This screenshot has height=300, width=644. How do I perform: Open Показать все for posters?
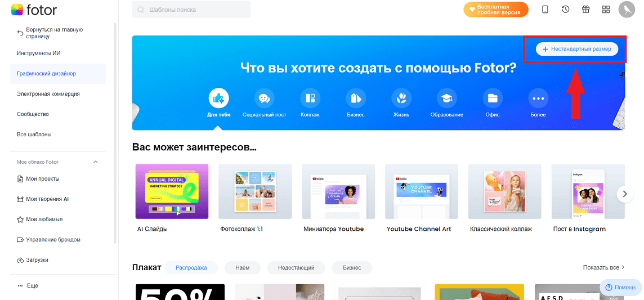tap(603, 267)
